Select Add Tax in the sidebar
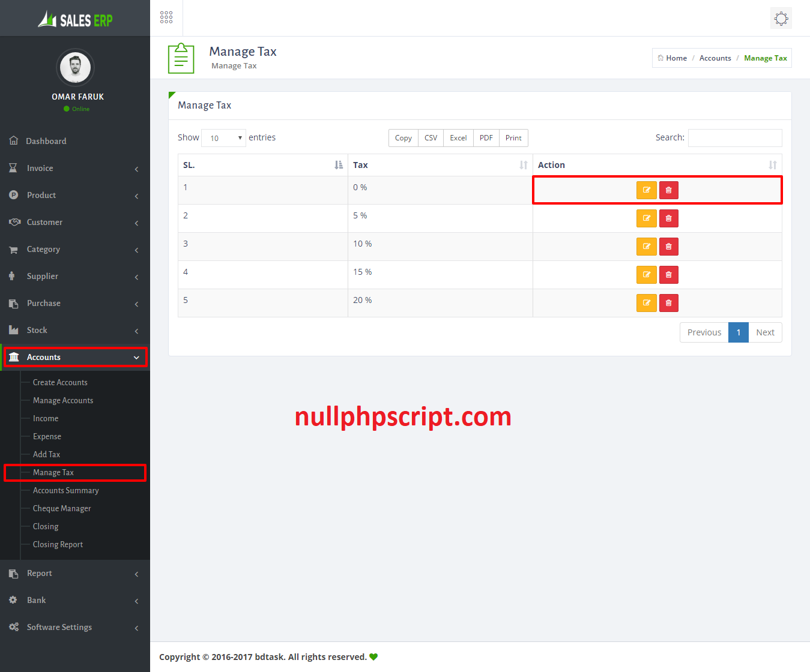Viewport: 810px width, 672px height. click(x=46, y=454)
